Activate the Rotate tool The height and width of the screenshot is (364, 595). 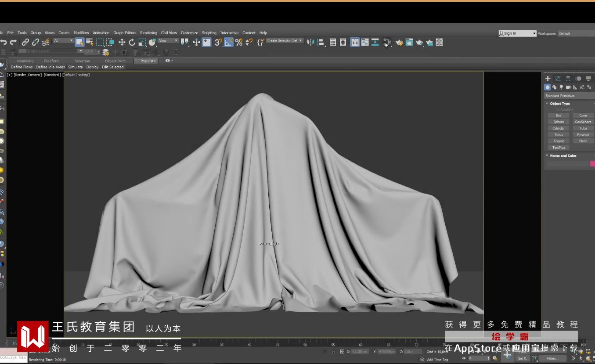[132, 42]
